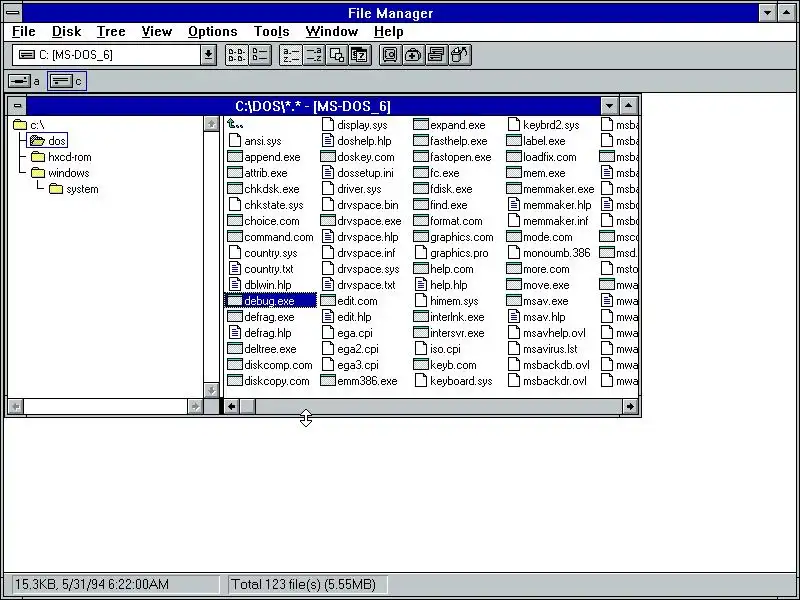
Task: Open the Tools menu
Action: click(x=271, y=32)
